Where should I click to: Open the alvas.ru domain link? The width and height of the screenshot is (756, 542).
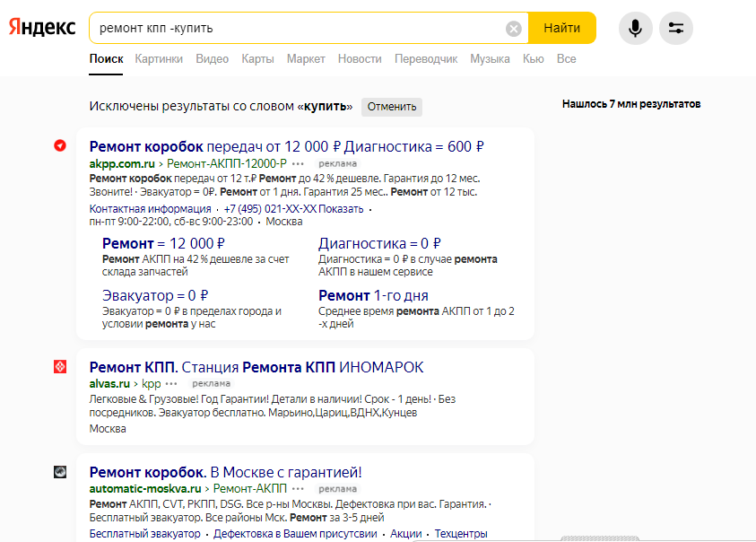109,384
